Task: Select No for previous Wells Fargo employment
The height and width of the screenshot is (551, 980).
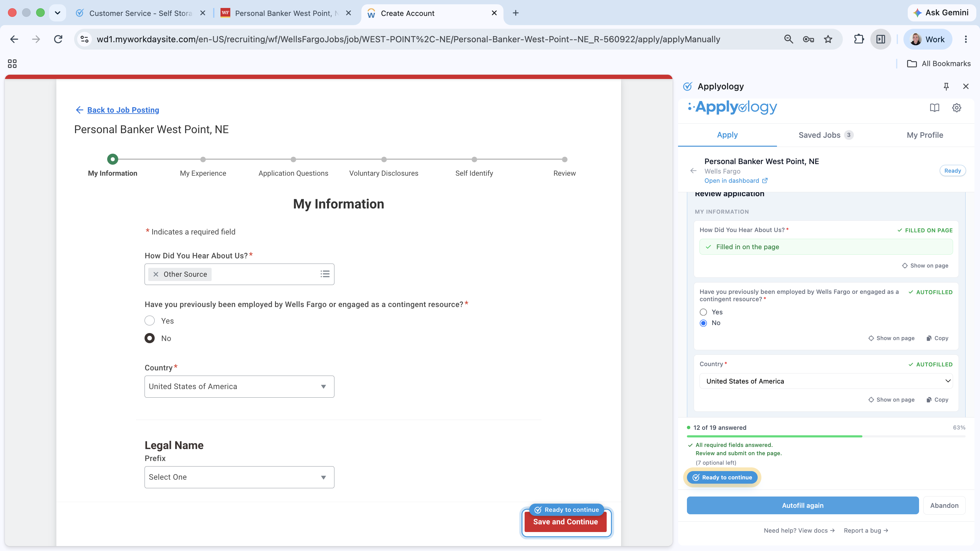Action: click(x=149, y=338)
